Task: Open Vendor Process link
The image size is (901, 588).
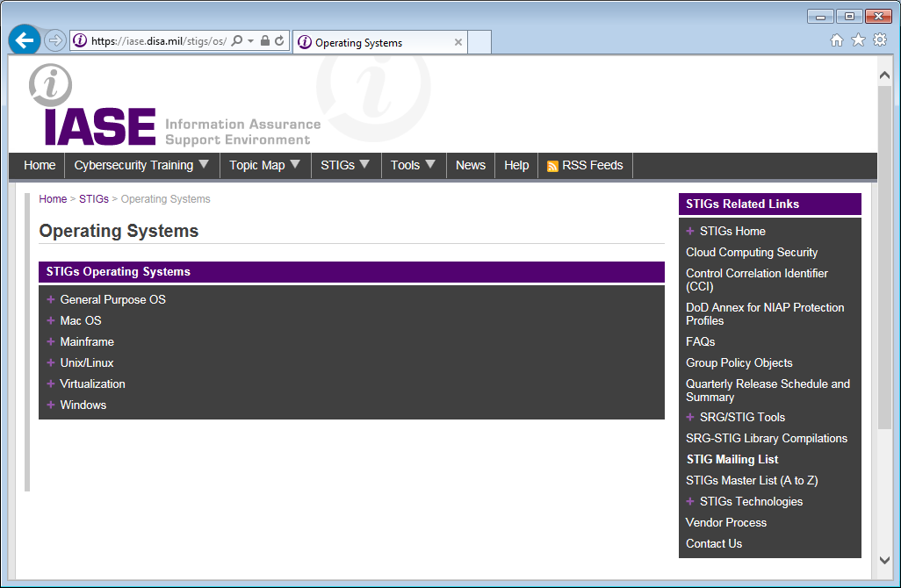Action: pos(725,522)
